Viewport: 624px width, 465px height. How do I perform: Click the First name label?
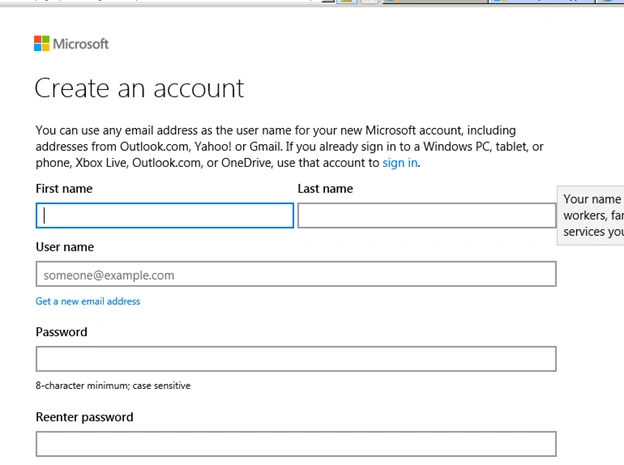tap(64, 189)
